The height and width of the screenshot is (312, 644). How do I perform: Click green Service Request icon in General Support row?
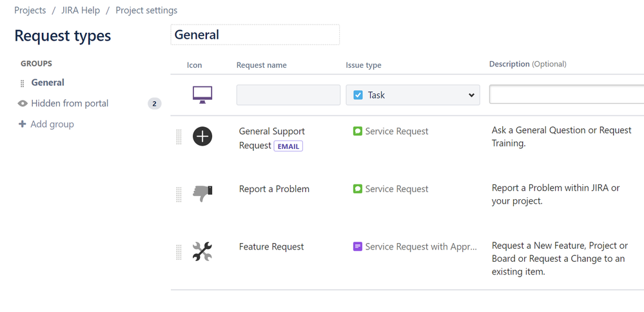pos(358,132)
